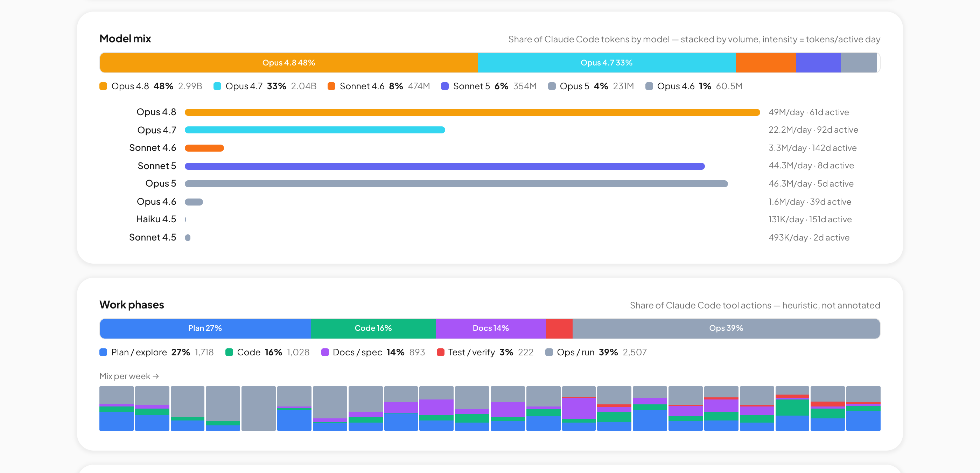Viewport: 980px width, 473px height.
Task: Click the Plan / explore blue legend swatch
Action: click(x=103, y=352)
